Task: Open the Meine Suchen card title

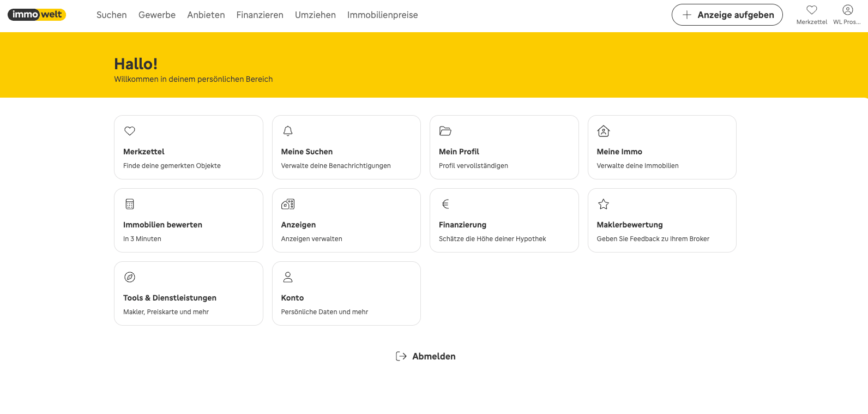Action: click(307, 152)
